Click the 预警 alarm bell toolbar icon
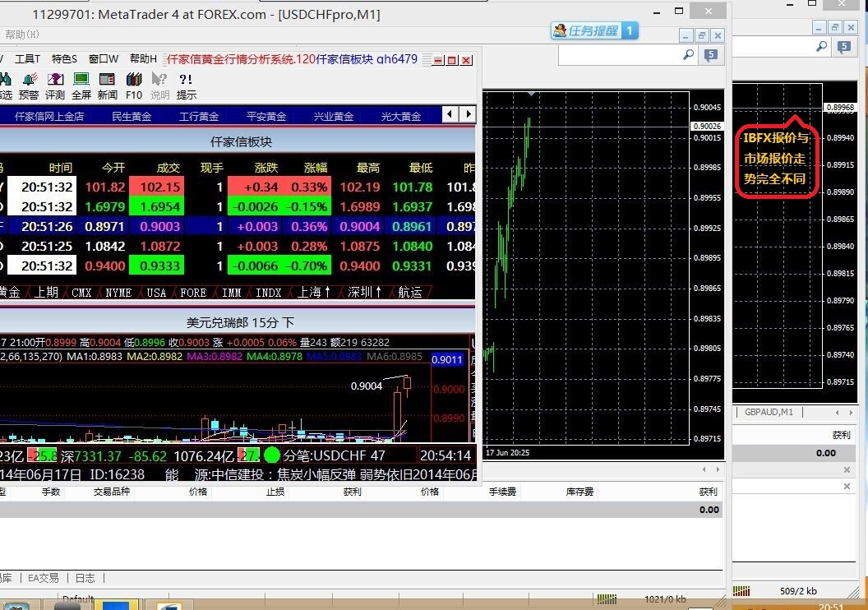The image size is (868, 610). pyautogui.click(x=28, y=80)
